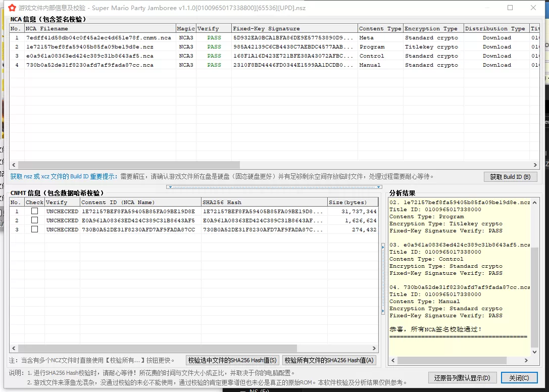
Task: Click the app icon in the title bar
Action: (x=11, y=8)
